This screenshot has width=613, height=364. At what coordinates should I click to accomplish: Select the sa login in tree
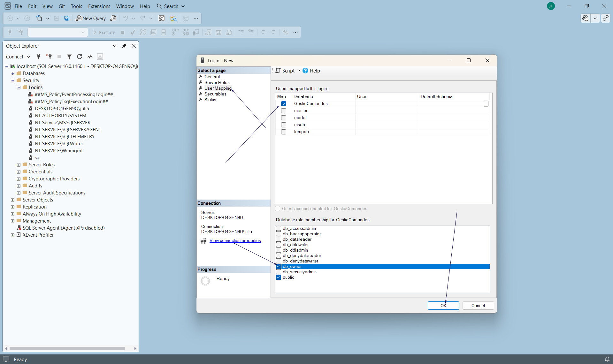click(x=37, y=158)
